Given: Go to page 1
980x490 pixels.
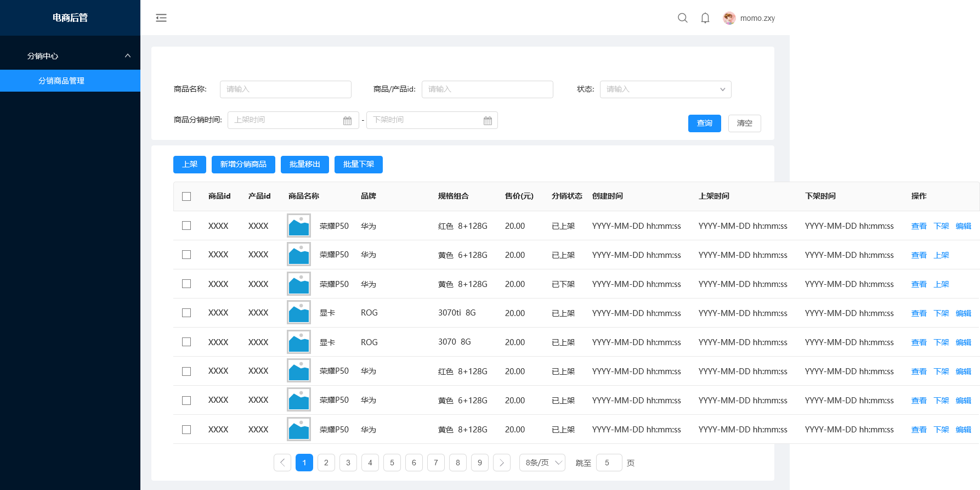Looking at the screenshot, I should coord(304,463).
